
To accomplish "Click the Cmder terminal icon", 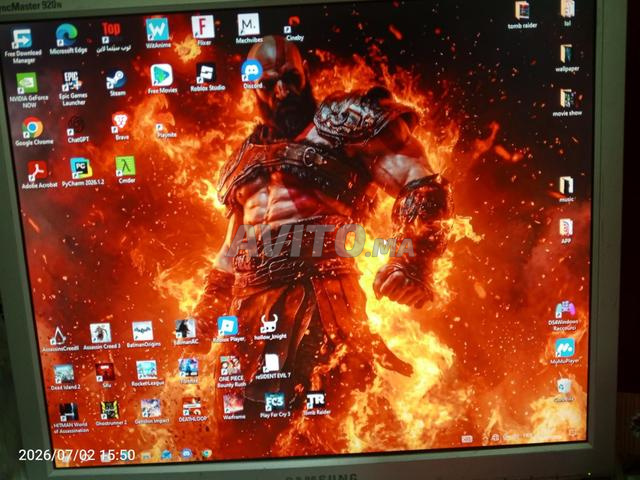I will [125, 166].
